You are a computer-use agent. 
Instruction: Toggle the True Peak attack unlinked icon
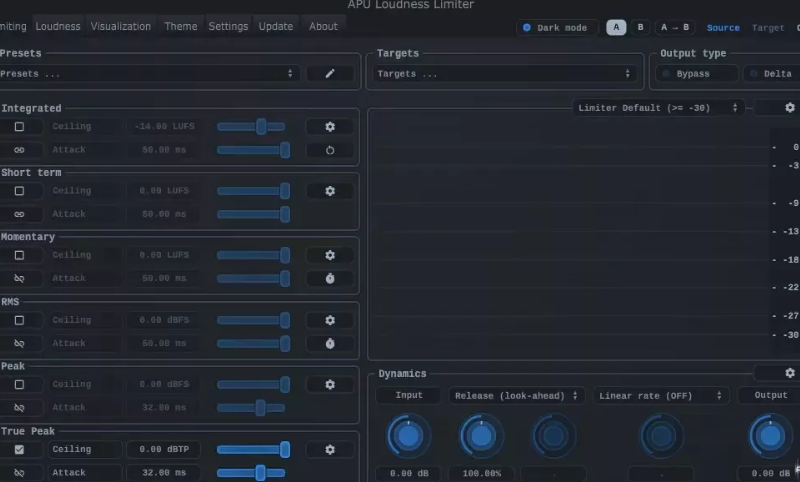tap(19, 473)
